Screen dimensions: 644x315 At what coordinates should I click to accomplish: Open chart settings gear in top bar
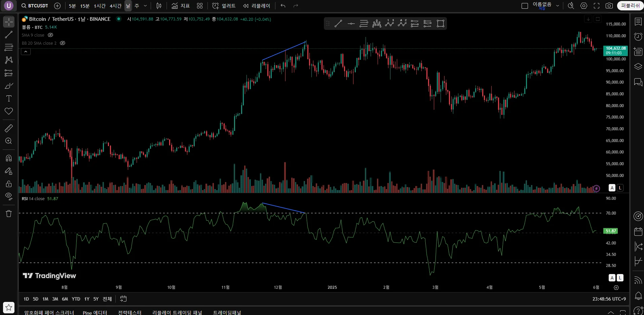pyautogui.click(x=584, y=6)
